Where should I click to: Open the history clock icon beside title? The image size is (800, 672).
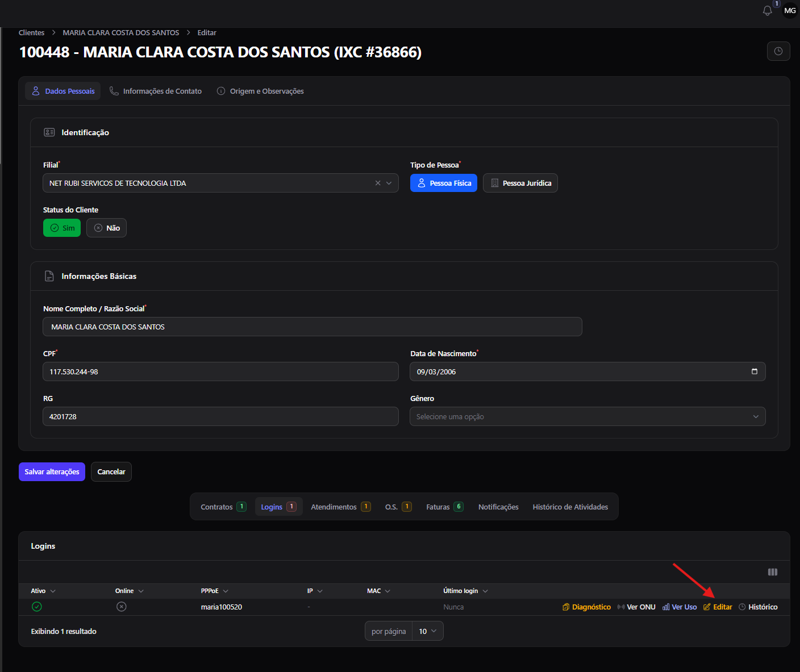(778, 51)
